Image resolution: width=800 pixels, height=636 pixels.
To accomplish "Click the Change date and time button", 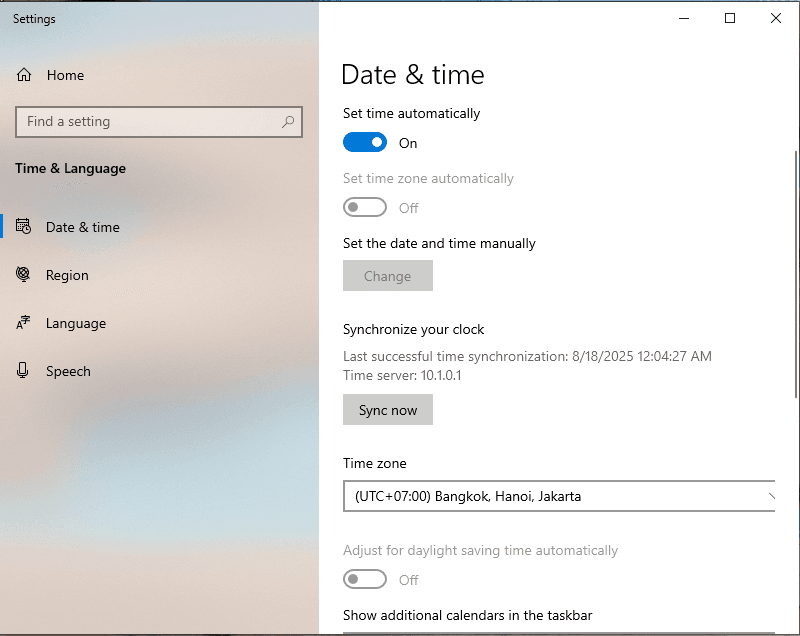I will (388, 276).
